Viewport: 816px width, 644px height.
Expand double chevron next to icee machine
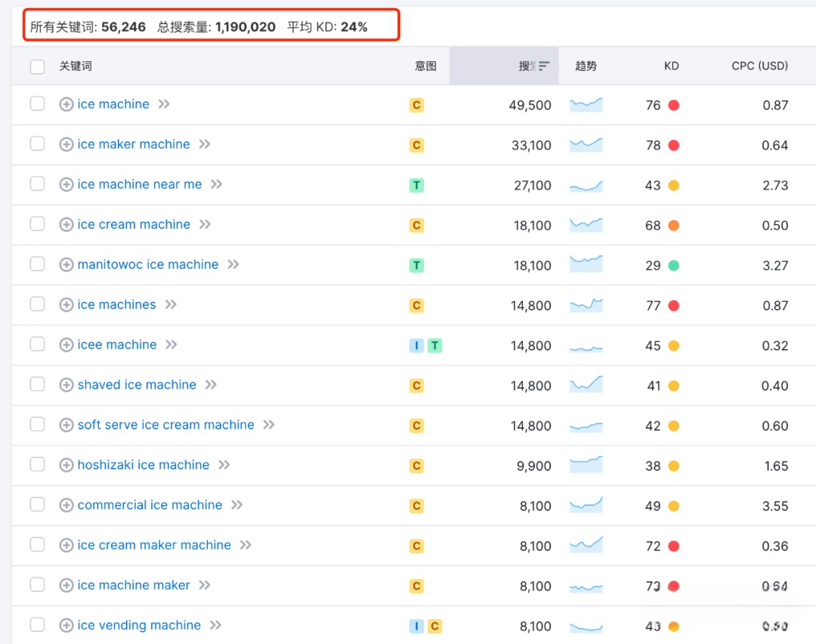tap(172, 344)
